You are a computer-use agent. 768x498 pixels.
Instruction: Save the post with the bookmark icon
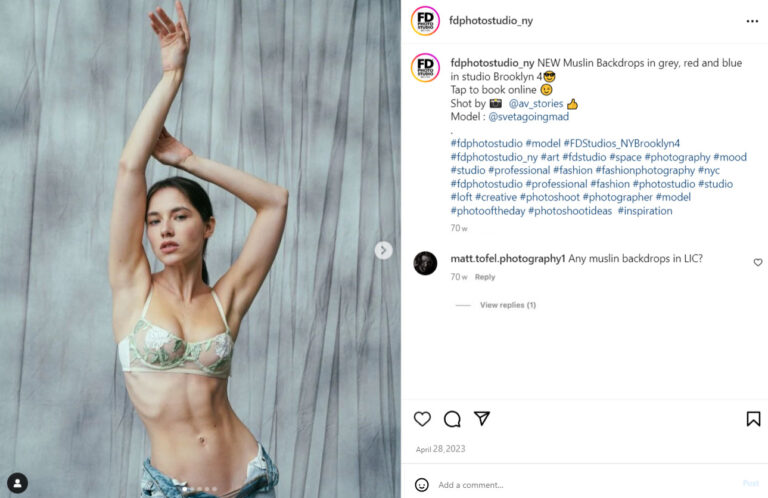coord(753,419)
